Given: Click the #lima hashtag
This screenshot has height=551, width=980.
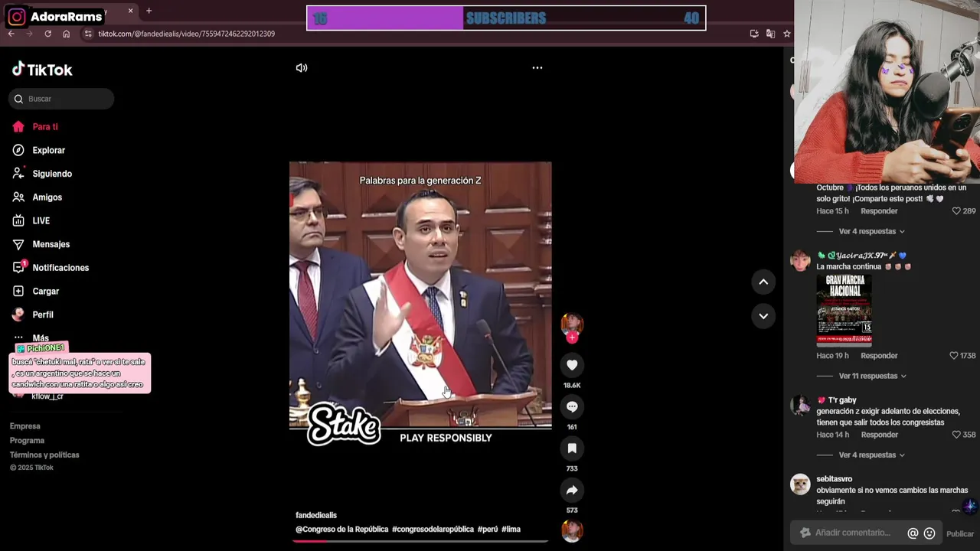Looking at the screenshot, I should point(511,529).
